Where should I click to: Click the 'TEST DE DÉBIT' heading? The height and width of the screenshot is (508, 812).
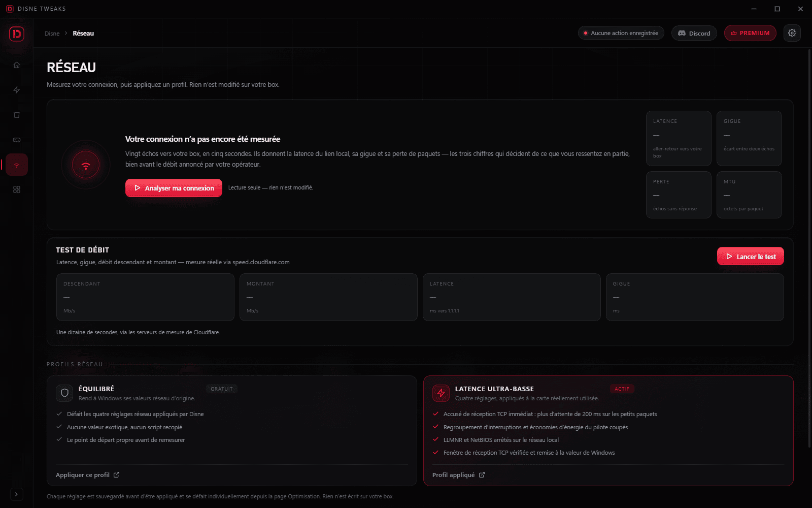tap(83, 250)
